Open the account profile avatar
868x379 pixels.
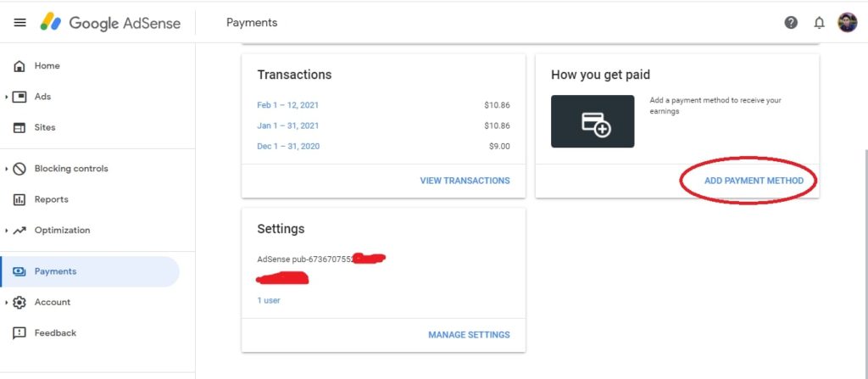point(847,23)
